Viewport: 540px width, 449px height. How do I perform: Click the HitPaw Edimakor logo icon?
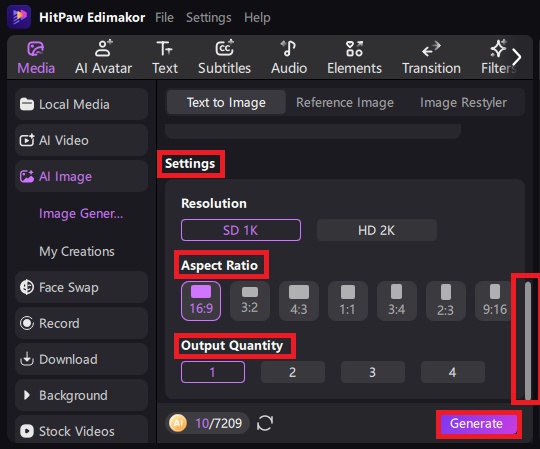point(19,16)
